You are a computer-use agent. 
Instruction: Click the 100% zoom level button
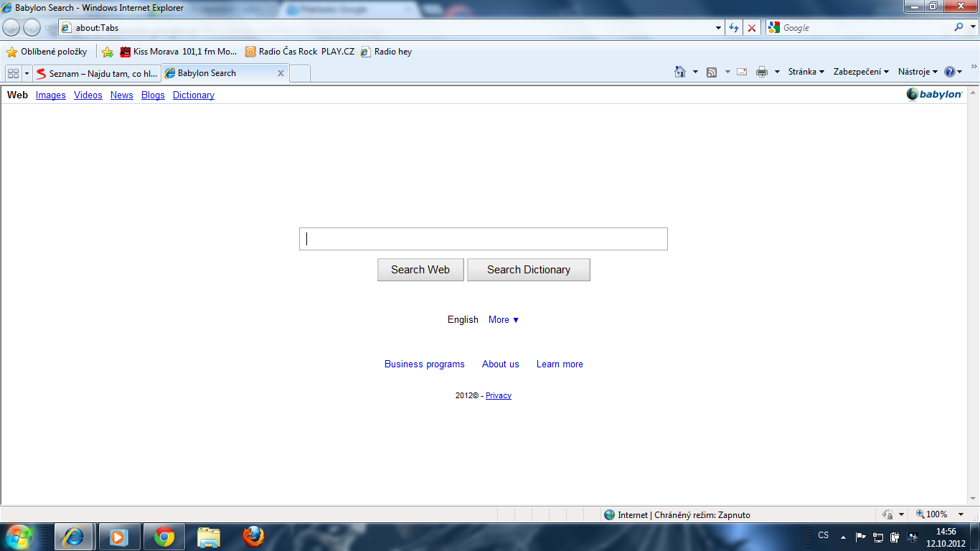931,514
